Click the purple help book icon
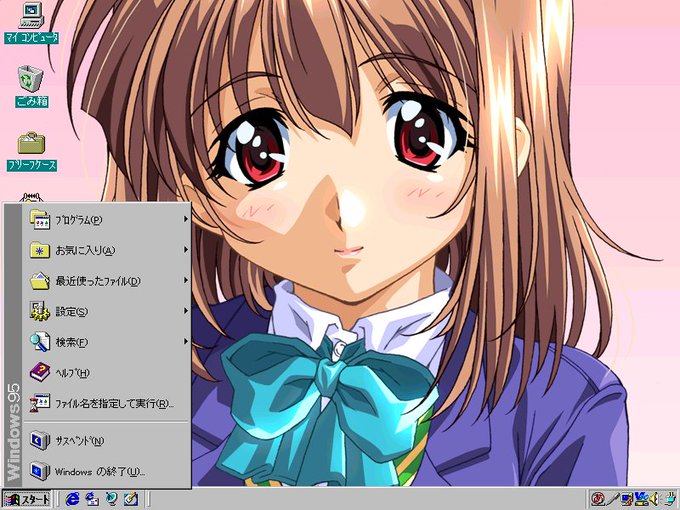 [40, 372]
